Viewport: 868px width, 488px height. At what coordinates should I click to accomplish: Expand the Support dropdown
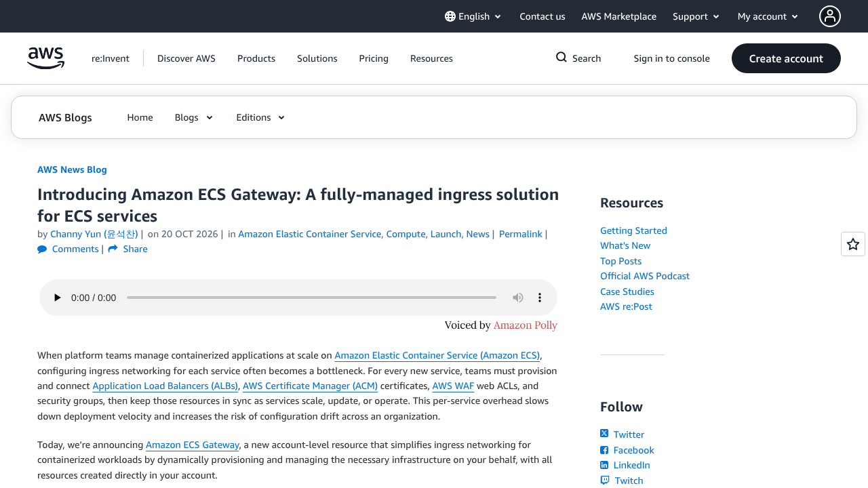pos(696,16)
